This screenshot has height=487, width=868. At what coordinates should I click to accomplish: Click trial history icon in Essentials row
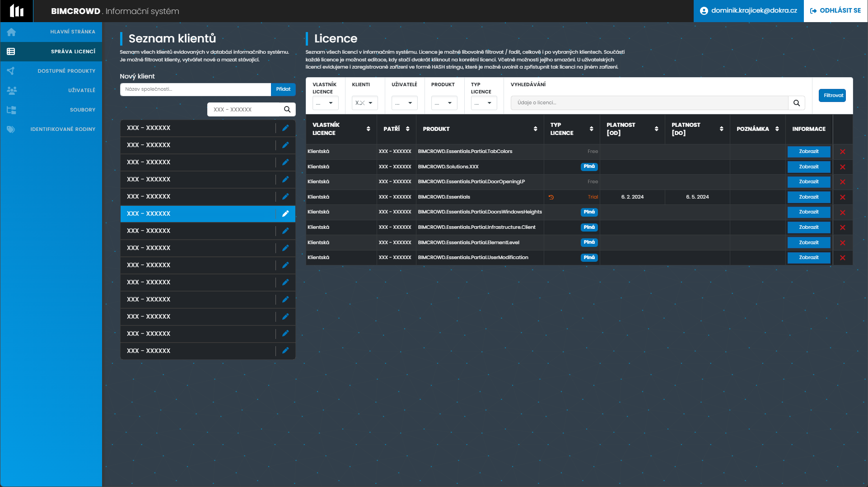pos(551,197)
